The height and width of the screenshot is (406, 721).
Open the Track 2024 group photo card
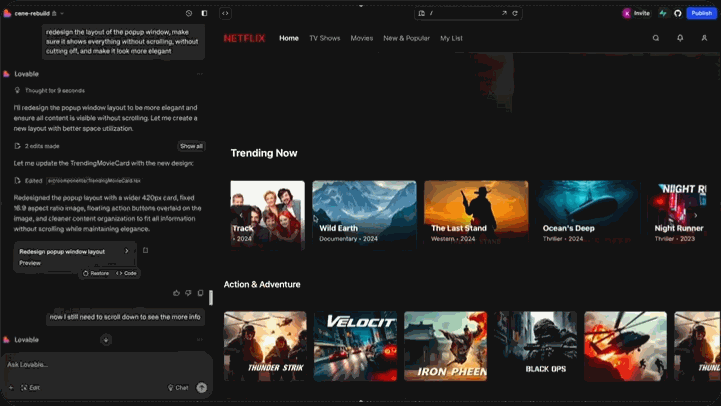click(x=268, y=215)
